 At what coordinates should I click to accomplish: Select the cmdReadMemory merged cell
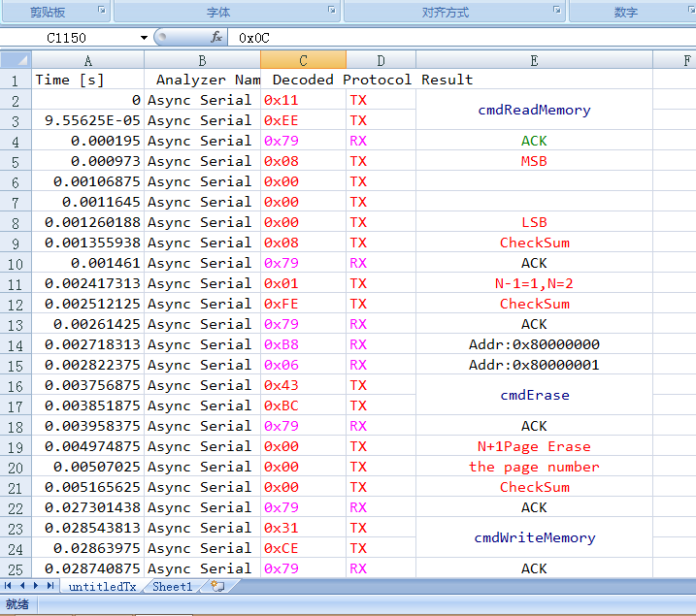(534, 110)
